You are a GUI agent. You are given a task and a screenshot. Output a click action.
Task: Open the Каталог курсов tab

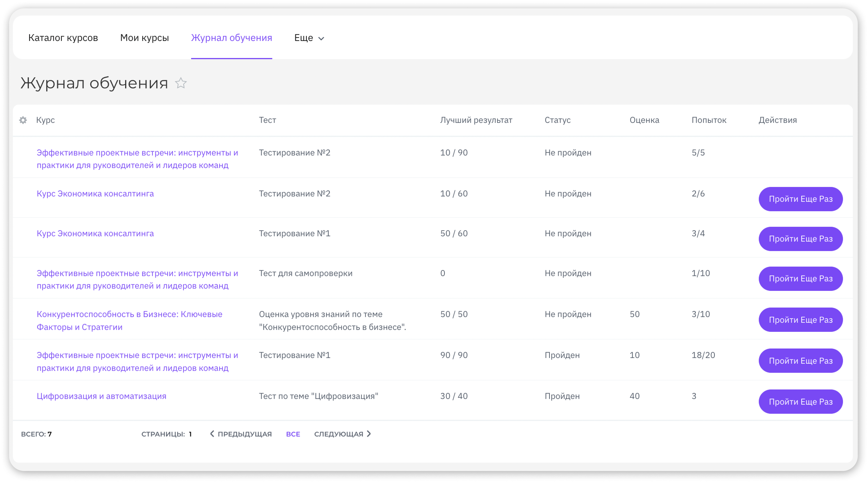(x=63, y=38)
